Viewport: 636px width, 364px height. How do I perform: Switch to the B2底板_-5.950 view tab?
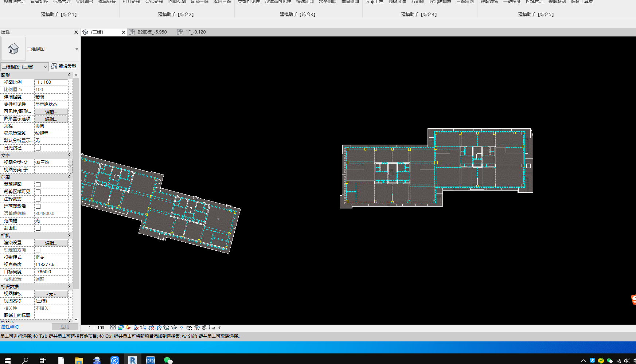[152, 32]
